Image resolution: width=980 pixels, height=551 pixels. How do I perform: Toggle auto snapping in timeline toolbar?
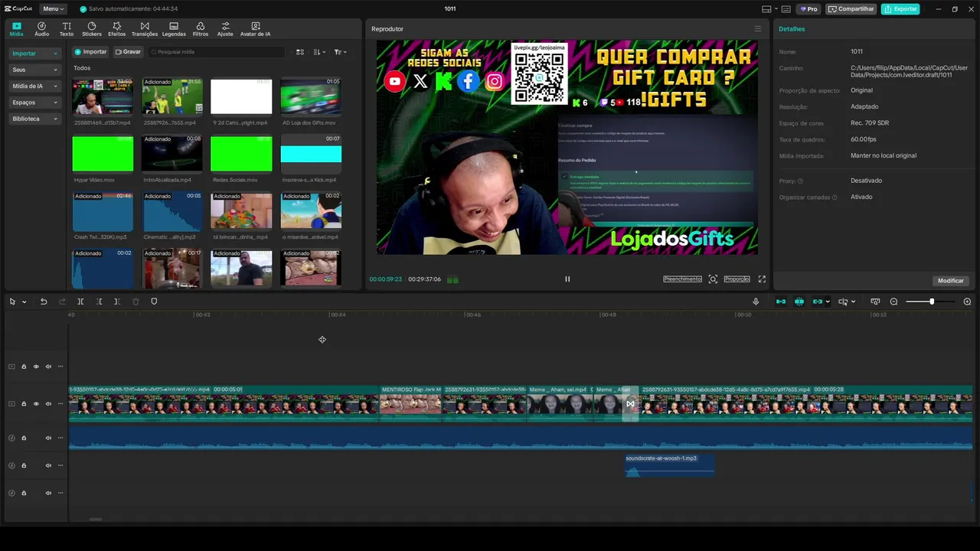point(799,302)
